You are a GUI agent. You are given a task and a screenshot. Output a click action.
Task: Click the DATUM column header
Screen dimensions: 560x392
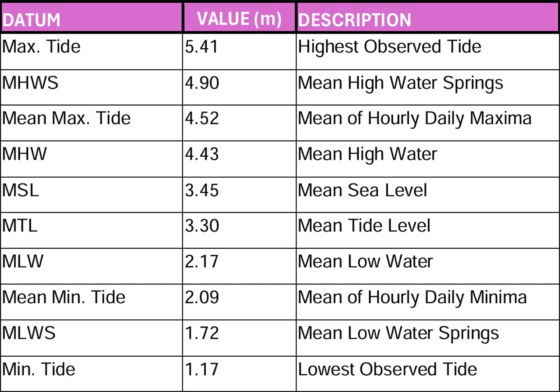[x=31, y=20]
